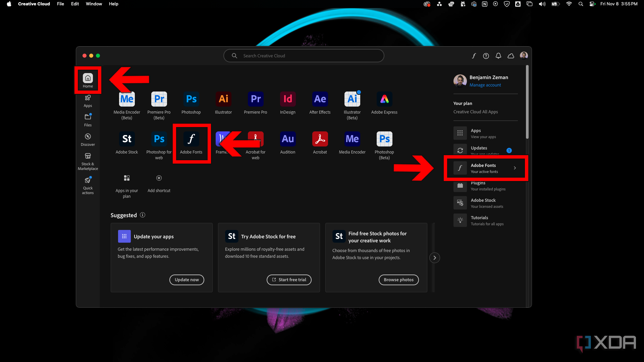This screenshot has width=644, height=362.
Task: Open the Files sidebar section
Action: [x=88, y=120]
